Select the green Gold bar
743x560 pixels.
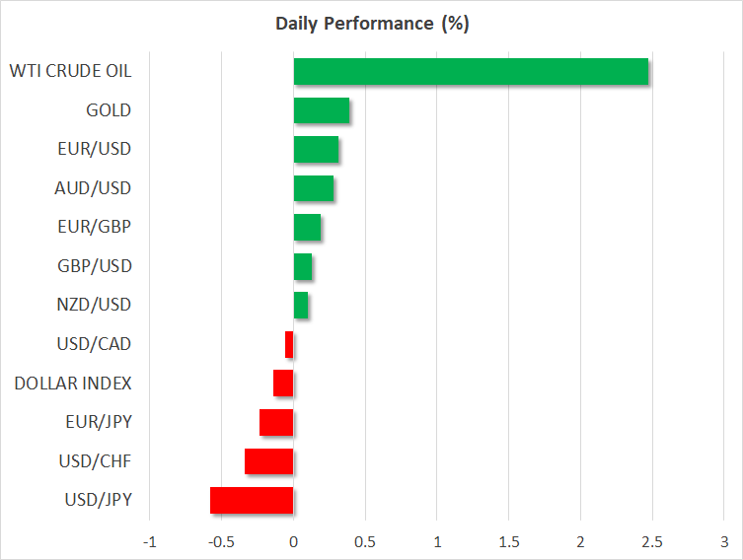coord(321,110)
